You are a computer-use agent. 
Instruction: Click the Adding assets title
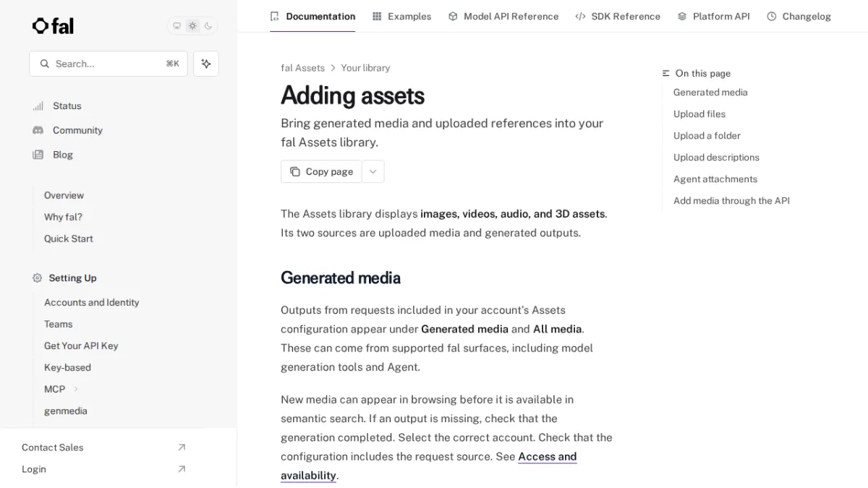pyautogui.click(x=352, y=95)
